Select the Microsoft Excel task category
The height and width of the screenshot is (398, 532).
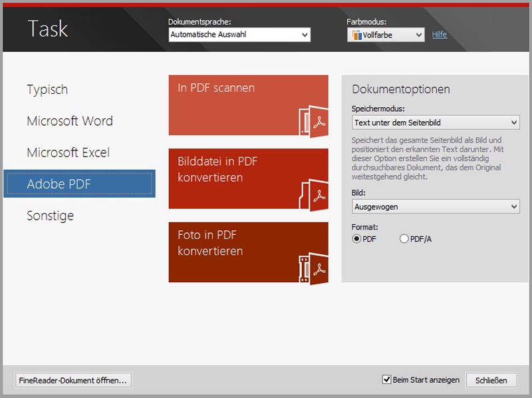pyautogui.click(x=68, y=152)
